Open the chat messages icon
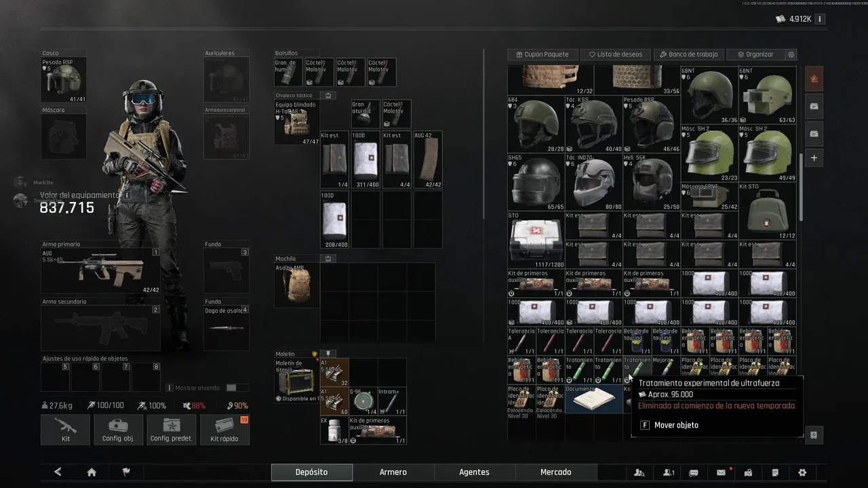Screen dimensions: 868x488 tap(694, 472)
